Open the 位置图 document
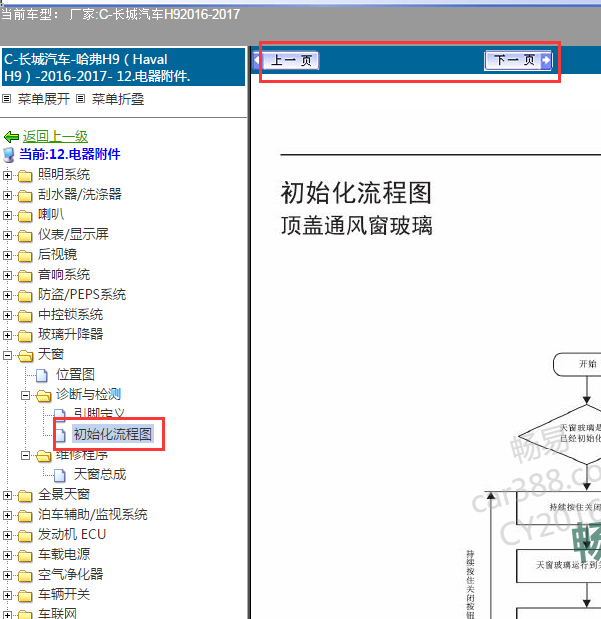Image resolution: width=601 pixels, height=619 pixels. coord(75,374)
